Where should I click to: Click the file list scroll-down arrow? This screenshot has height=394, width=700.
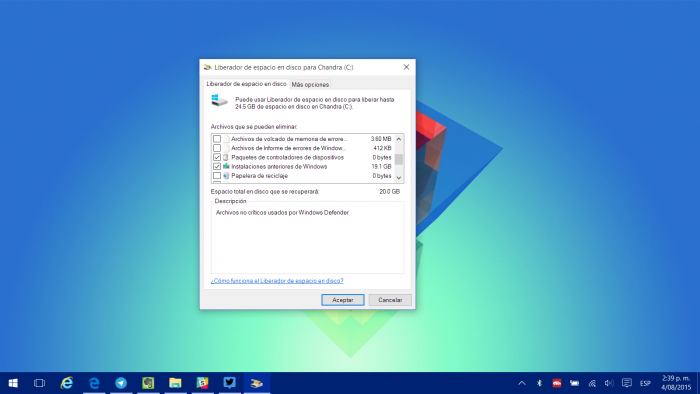(x=399, y=178)
